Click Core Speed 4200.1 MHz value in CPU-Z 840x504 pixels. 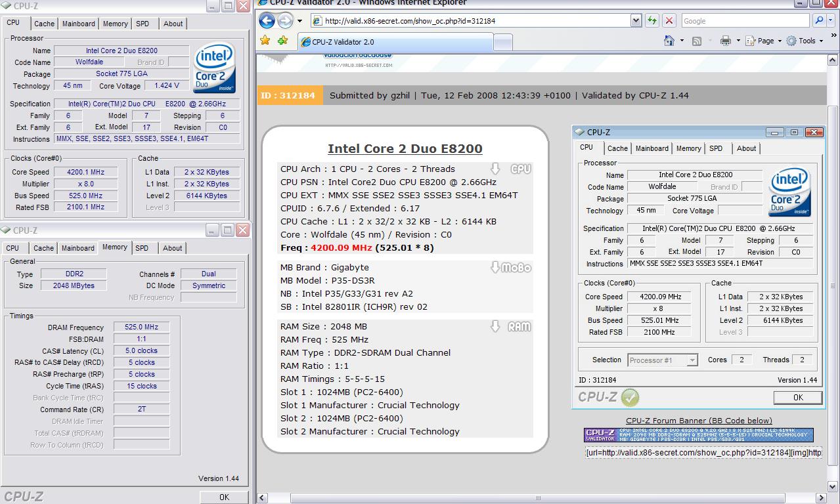[85, 172]
